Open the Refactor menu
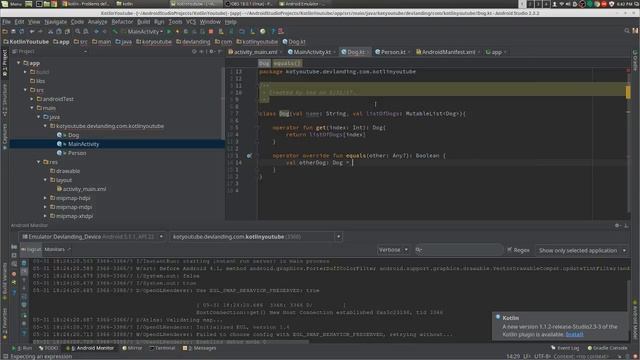640x360 pixels. coord(122,22)
